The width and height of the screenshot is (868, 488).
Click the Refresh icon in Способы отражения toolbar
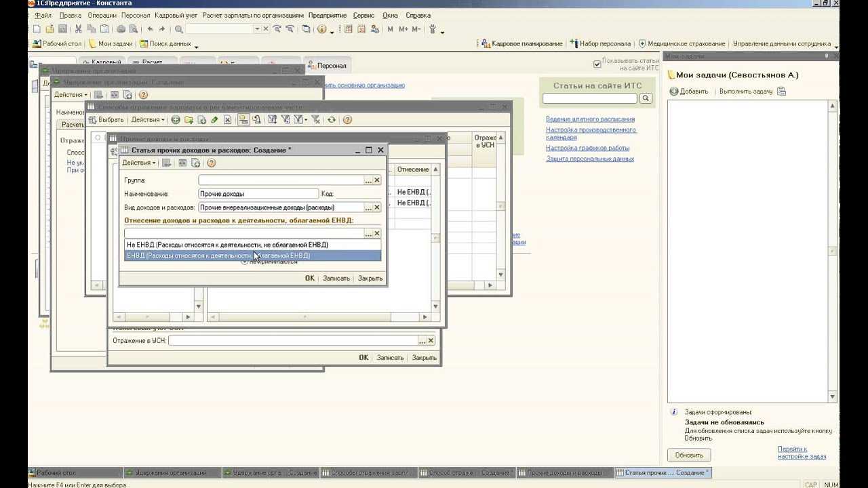[x=332, y=119]
